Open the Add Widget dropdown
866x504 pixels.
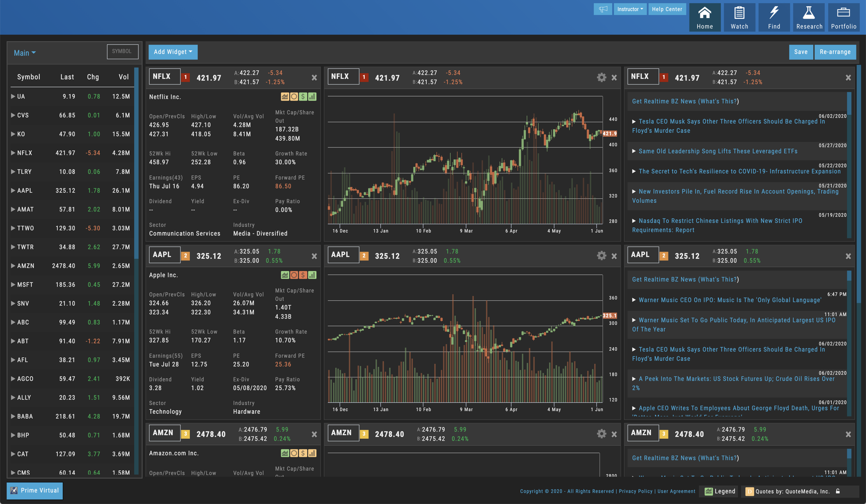click(173, 52)
